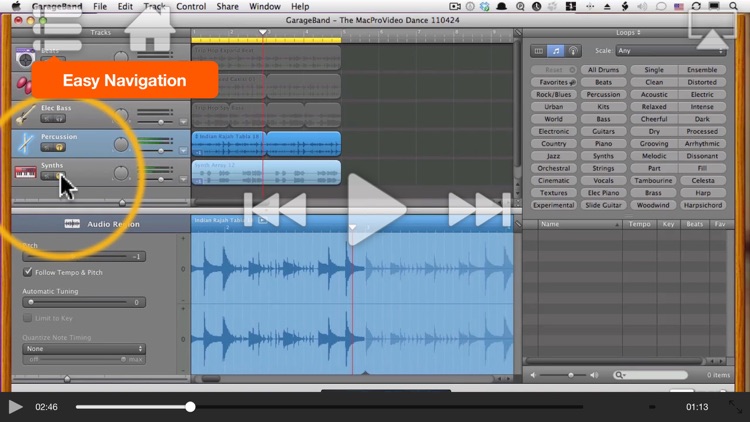750x422 pixels.
Task: Toggle Follow Tempo & Pitch checkbox
Action: 28,272
